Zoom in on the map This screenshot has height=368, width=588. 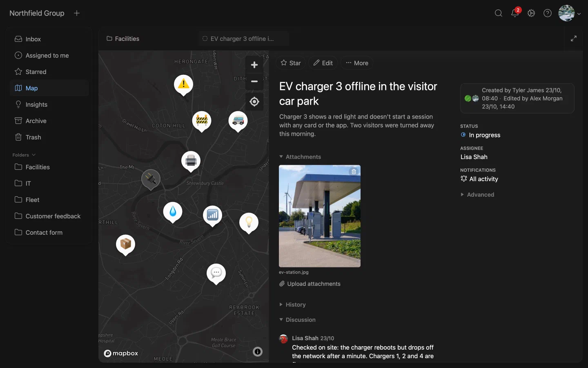click(x=254, y=65)
